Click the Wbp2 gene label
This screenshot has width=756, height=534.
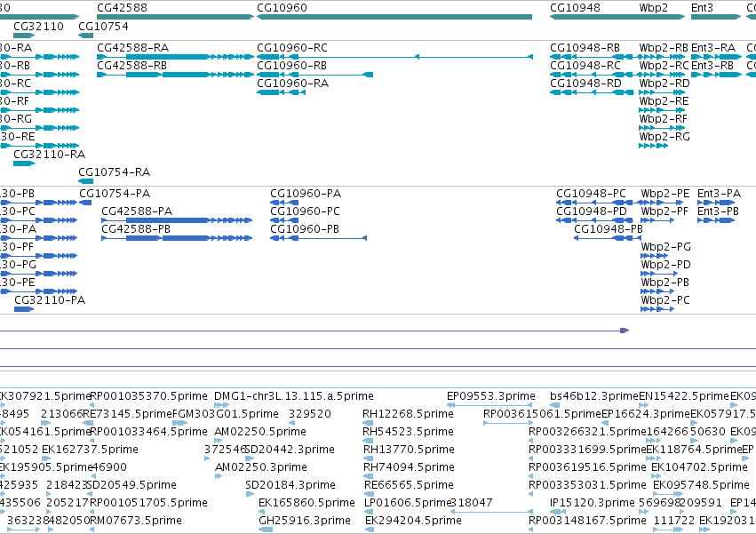pyautogui.click(x=653, y=8)
